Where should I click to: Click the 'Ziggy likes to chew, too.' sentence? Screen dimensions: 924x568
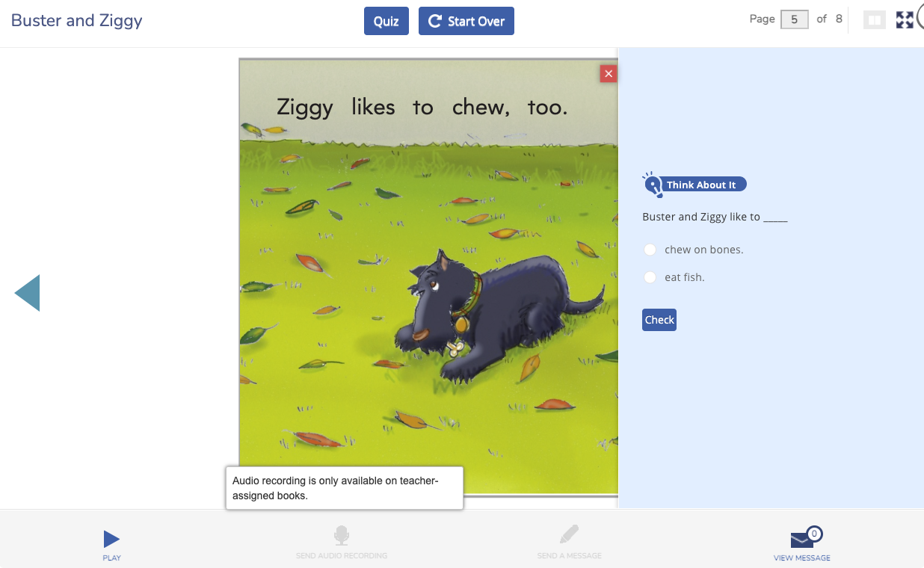coord(422,108)
